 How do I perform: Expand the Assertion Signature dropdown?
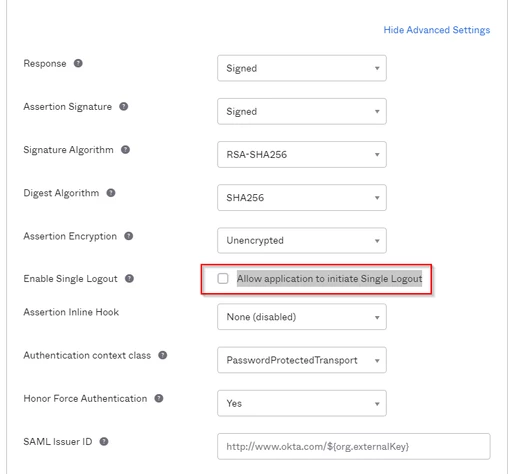point(302,111)
